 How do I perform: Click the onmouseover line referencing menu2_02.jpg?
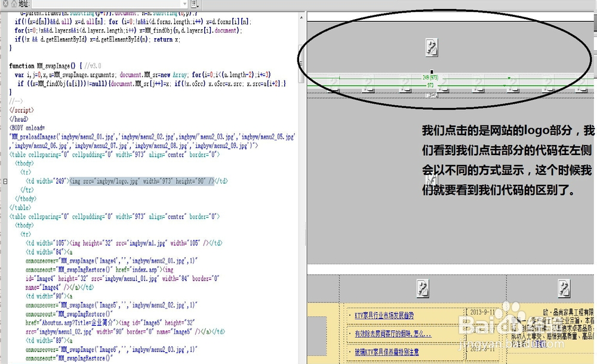pyautogui.click(x=112, y=306)
